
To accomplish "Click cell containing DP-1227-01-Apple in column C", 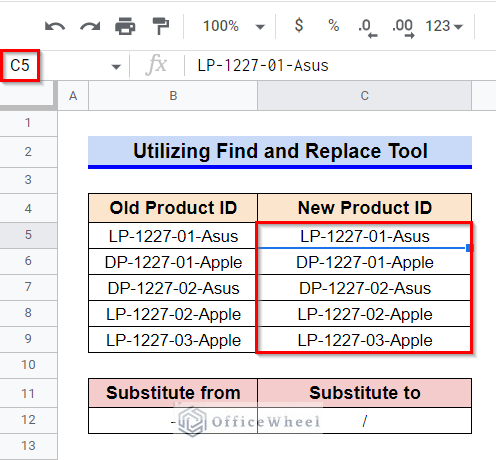I will (x=364, y=262).
